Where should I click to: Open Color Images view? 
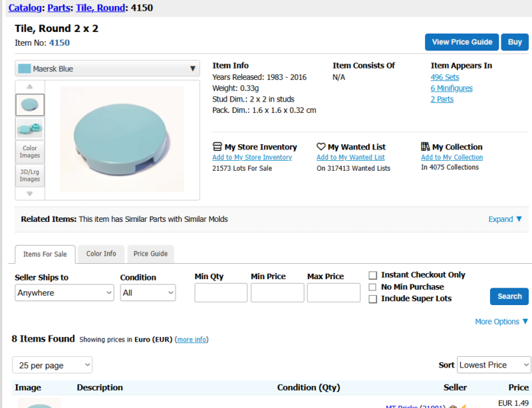pyautogui.click(x=30, y=152)
